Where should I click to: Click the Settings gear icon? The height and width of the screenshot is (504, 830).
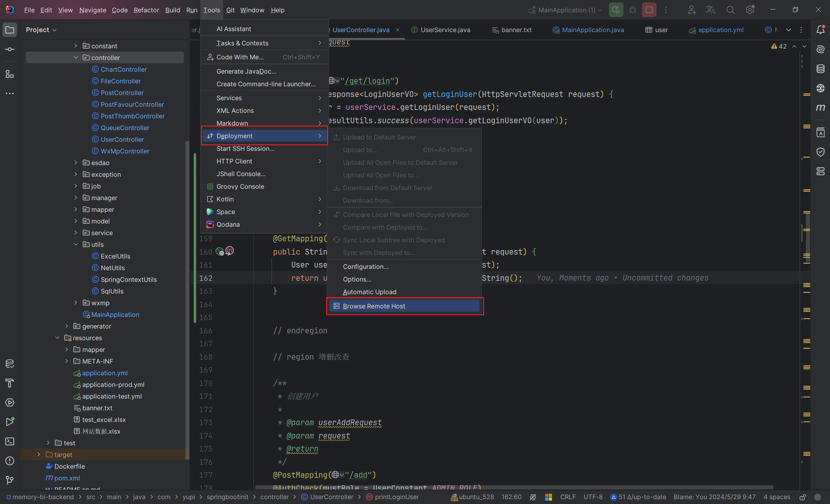750,10
